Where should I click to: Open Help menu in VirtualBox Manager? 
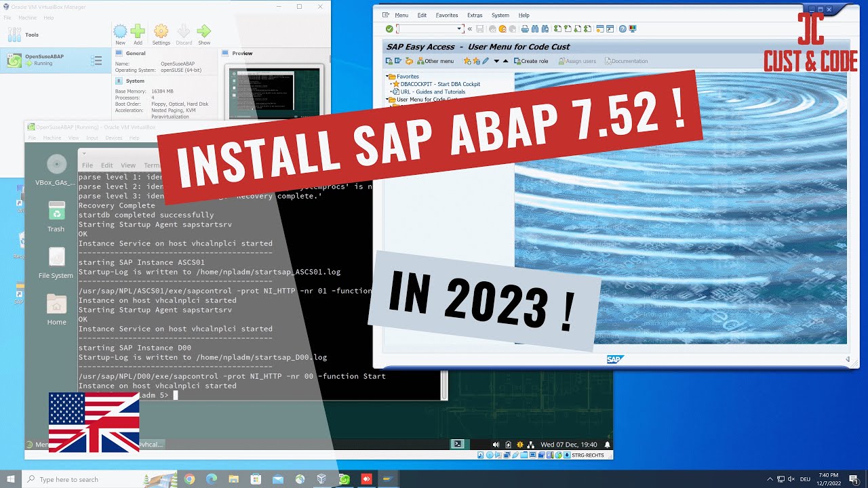[x=49, y=18]
